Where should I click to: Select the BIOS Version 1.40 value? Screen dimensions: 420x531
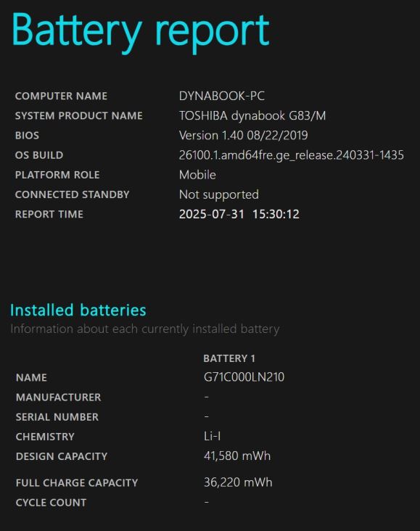(x=243, y=136)
